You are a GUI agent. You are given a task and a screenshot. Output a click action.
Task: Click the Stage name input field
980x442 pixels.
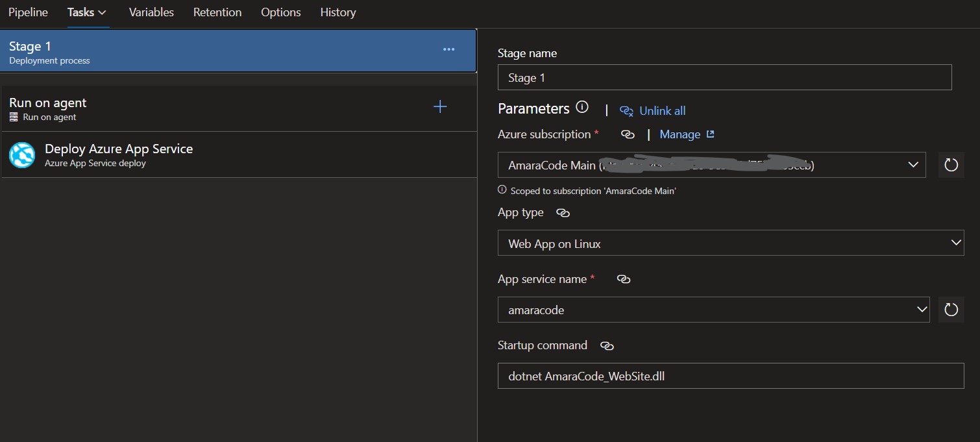(724, 77)
